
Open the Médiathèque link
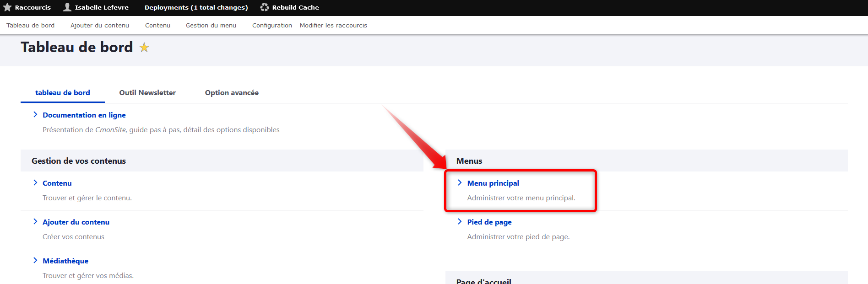click(x=65, y=261)
